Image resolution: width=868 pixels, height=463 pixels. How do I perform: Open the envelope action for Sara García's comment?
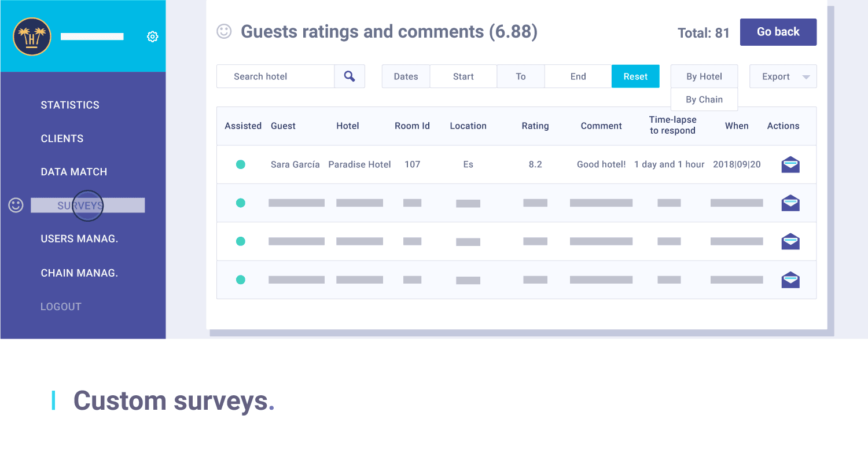click(x=790, y=164)
